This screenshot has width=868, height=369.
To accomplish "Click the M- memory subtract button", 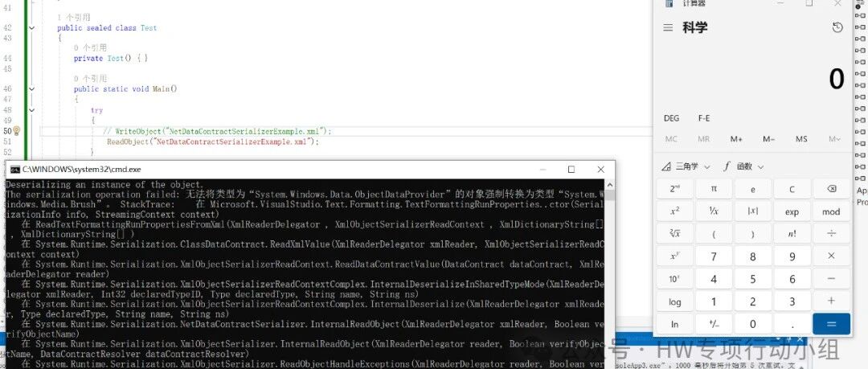I will (769, 139).
